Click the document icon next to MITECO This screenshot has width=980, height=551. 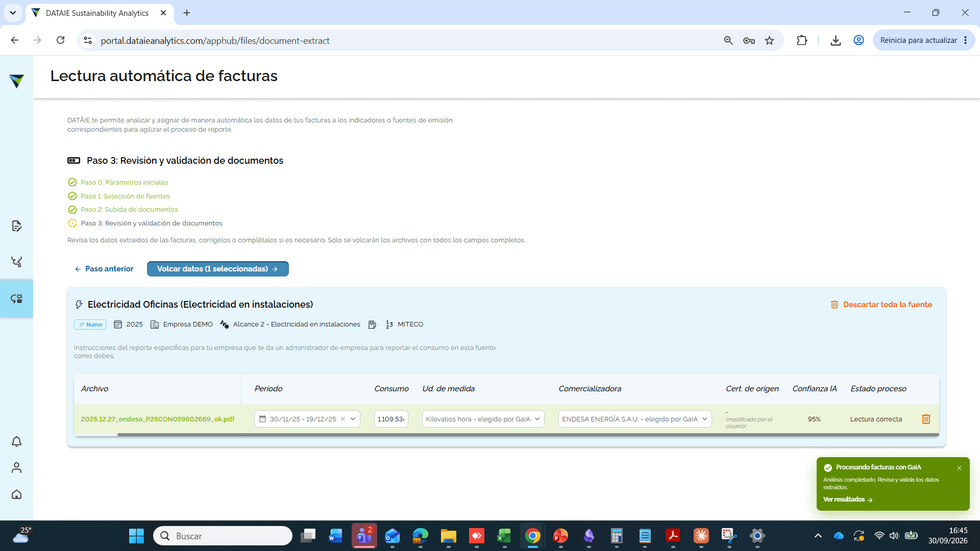[372, 324]
